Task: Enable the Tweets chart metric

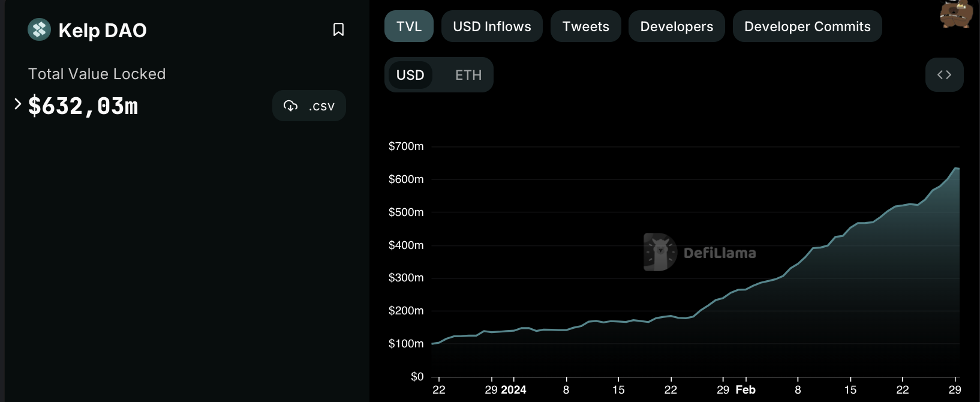Action: [x=585, y=26]
